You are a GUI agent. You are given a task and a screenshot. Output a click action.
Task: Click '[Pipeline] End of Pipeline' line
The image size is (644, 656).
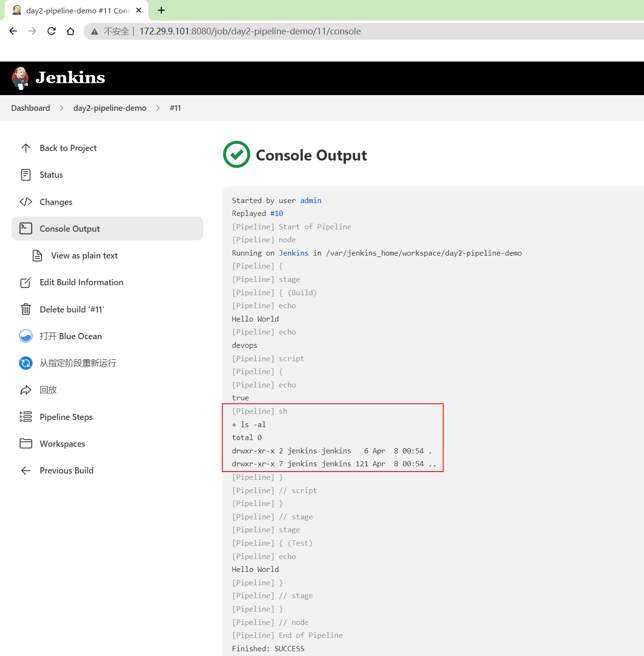point(287,635)
